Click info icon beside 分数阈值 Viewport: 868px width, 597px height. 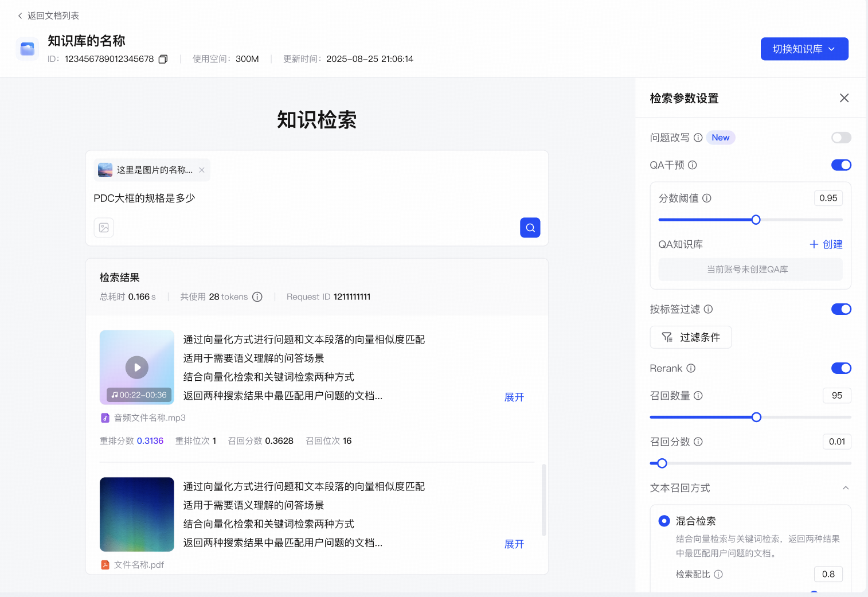click(707, 198)
